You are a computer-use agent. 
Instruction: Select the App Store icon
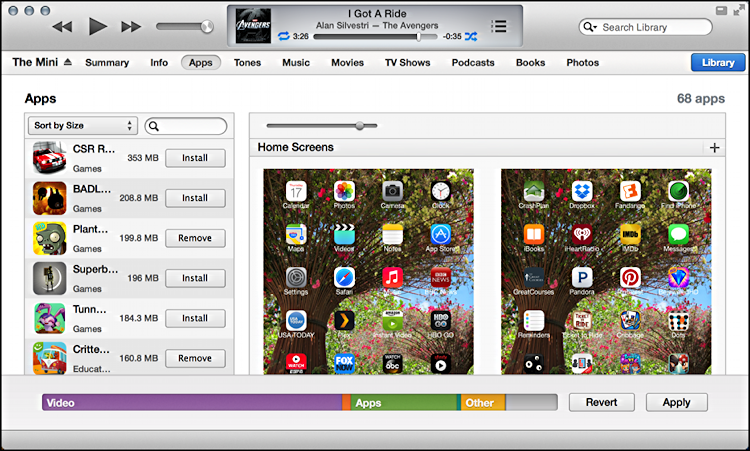click(441, 234)
